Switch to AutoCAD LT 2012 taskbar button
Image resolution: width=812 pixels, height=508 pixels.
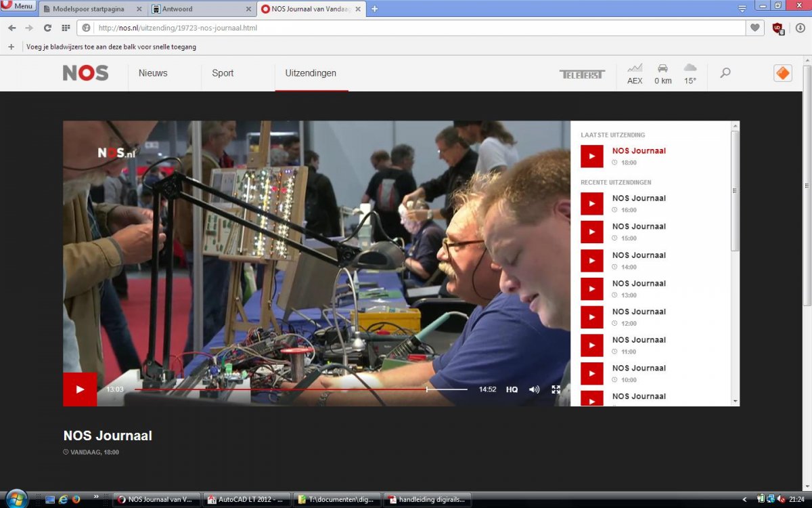[x=247, y=500]
